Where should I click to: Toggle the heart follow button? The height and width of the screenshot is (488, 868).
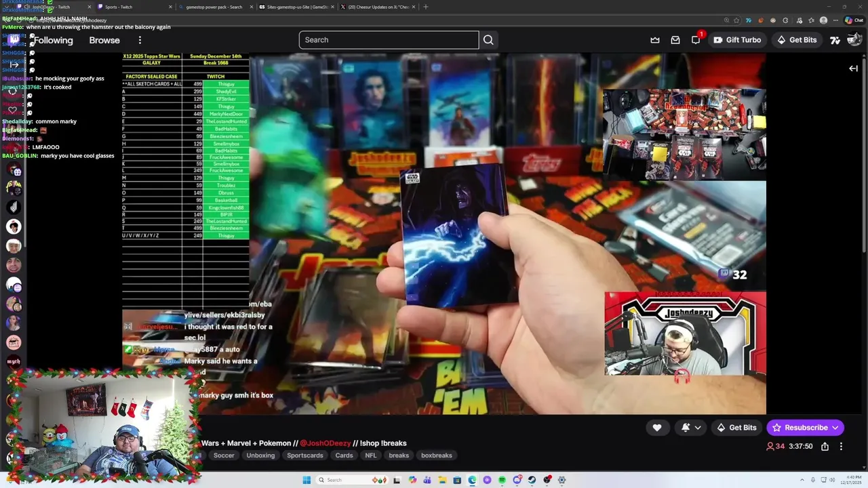coord(656,428)
